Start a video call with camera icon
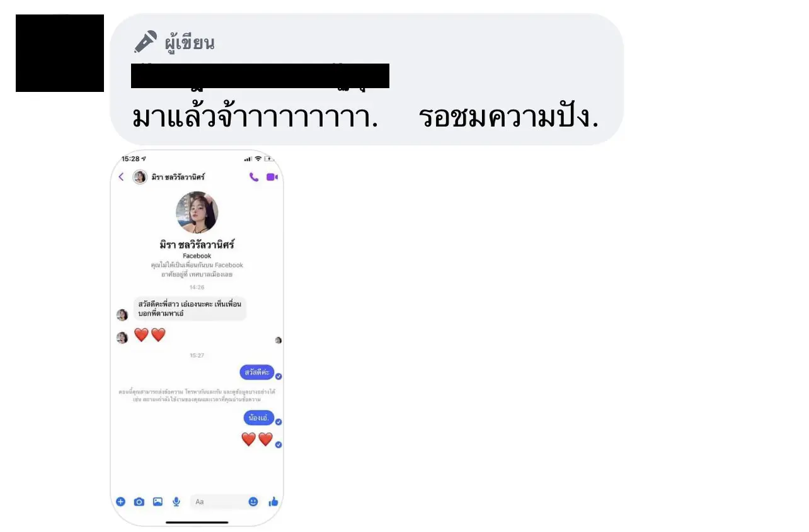The width and height of the screenshot is (809, 532). click(272, 177)
